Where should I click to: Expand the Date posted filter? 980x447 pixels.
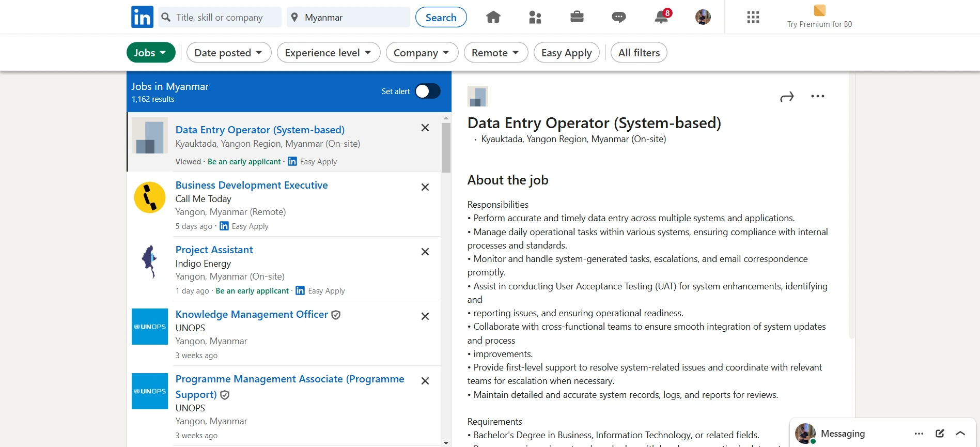tap(229, 53)
